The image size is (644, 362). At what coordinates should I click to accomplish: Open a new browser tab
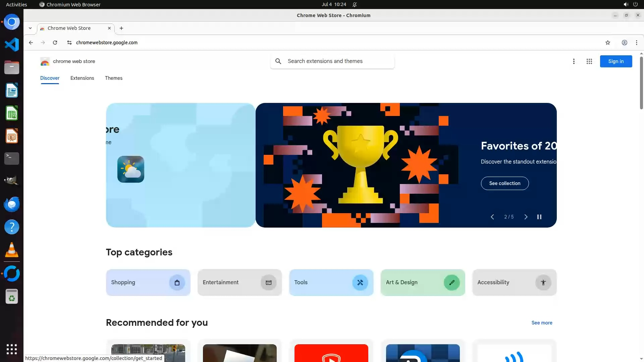[x=121, y=28]
